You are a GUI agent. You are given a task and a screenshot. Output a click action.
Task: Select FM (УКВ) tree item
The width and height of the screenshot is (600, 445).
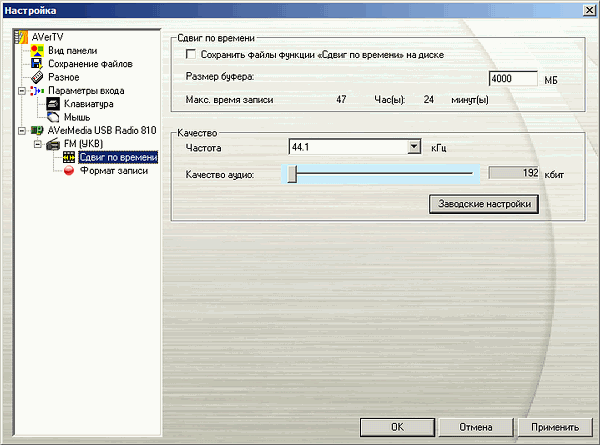click(x=83, y=144)
